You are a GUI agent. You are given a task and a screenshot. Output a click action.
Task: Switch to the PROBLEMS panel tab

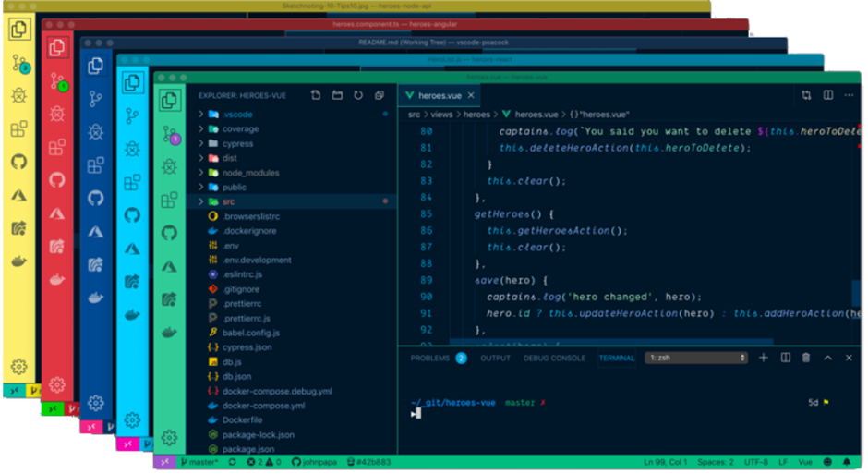click(430, 359)
